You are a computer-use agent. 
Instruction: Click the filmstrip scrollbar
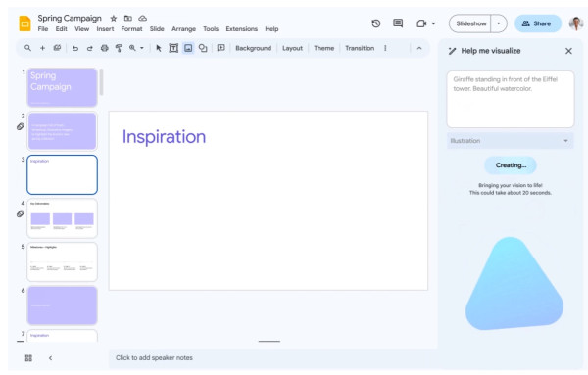(x=101, y=81)
